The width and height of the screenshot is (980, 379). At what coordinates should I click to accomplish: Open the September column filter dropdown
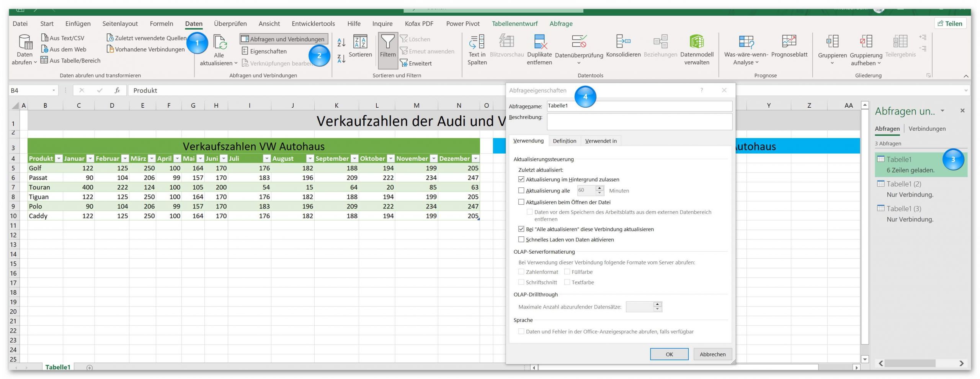354,158
